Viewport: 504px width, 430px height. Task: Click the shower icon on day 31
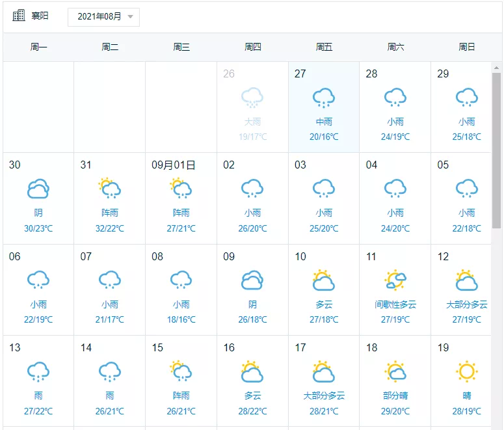pos(110,188)
